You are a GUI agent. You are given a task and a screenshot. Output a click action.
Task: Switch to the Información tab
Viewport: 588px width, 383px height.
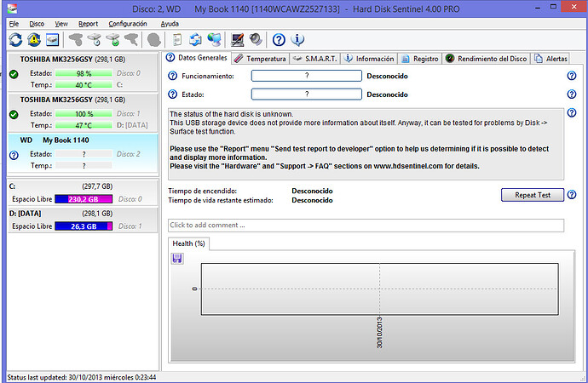tap(369, 59)
